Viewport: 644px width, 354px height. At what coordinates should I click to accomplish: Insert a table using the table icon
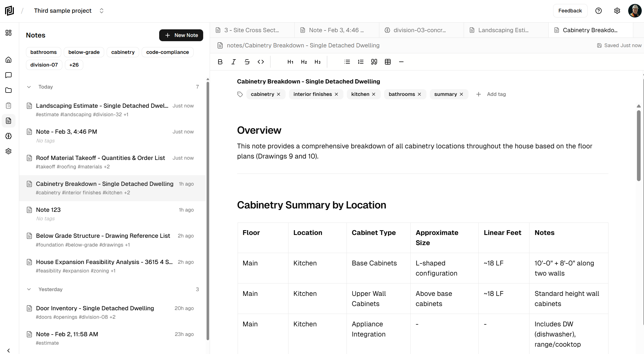click(x=388, y=62)
